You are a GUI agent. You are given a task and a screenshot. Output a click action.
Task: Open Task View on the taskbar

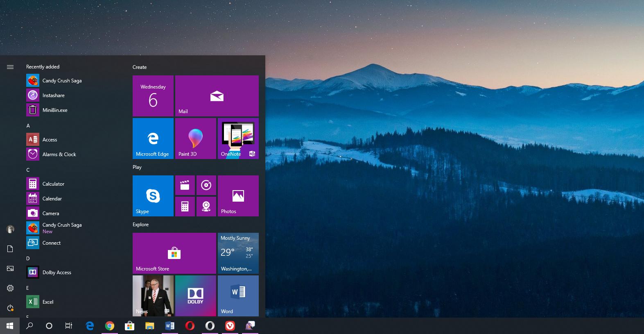(x=69, y=326)
